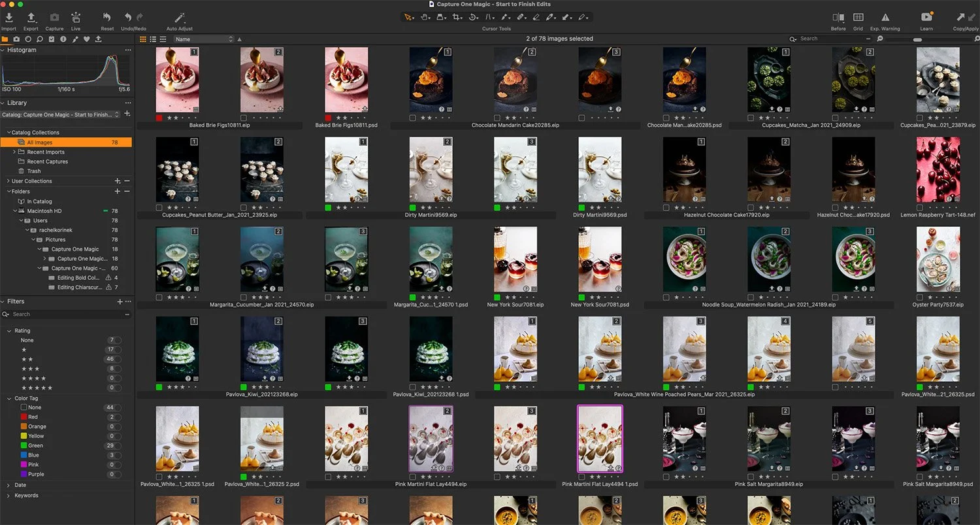Open the circular Lens tool tab icon
This screenshot has width=980, height=525.
pyautogui.click(x=29, y=39)
